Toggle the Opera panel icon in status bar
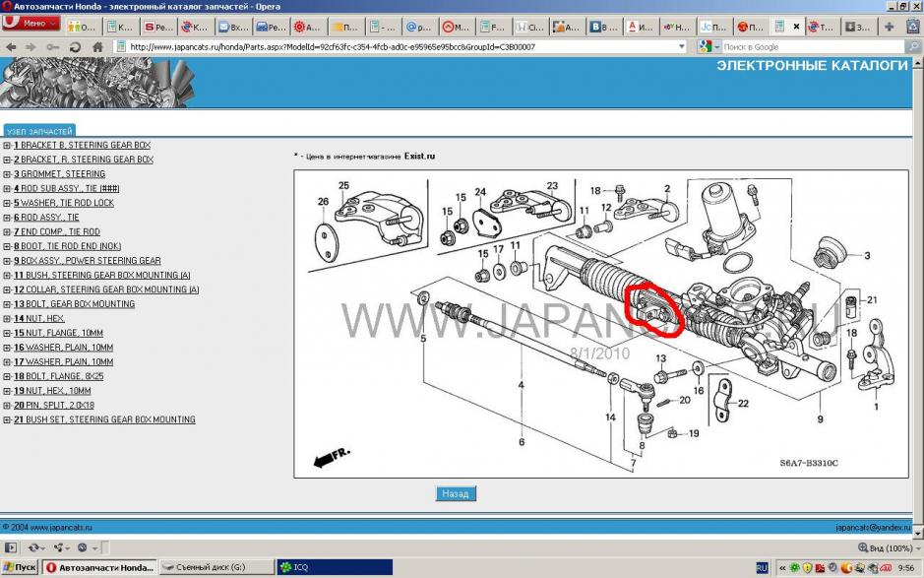The width and height of the screenshot is (924, 578). (11, 547)
